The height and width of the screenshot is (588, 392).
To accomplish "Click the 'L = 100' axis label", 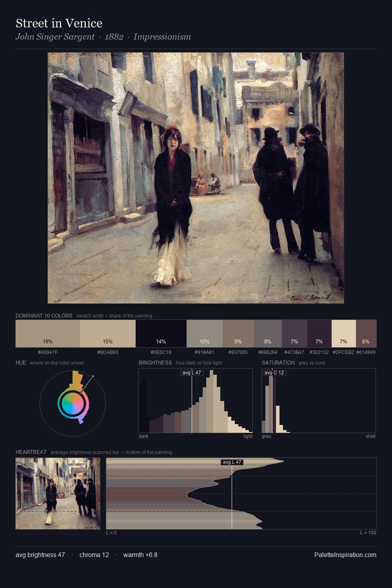I will tap(368, 533).
